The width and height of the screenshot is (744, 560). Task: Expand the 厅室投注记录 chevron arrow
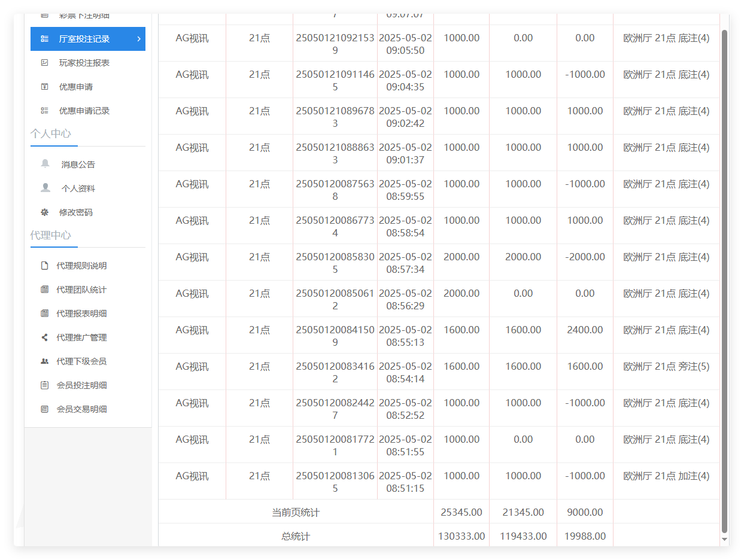click(x=139, y=39)
